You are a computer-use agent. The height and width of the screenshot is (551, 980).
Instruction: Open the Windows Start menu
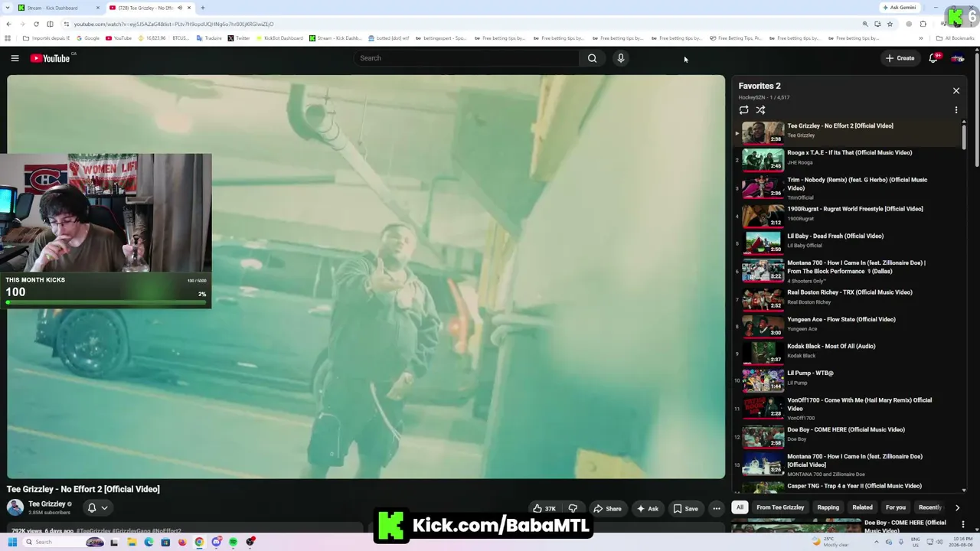click(x=12, y=542)
